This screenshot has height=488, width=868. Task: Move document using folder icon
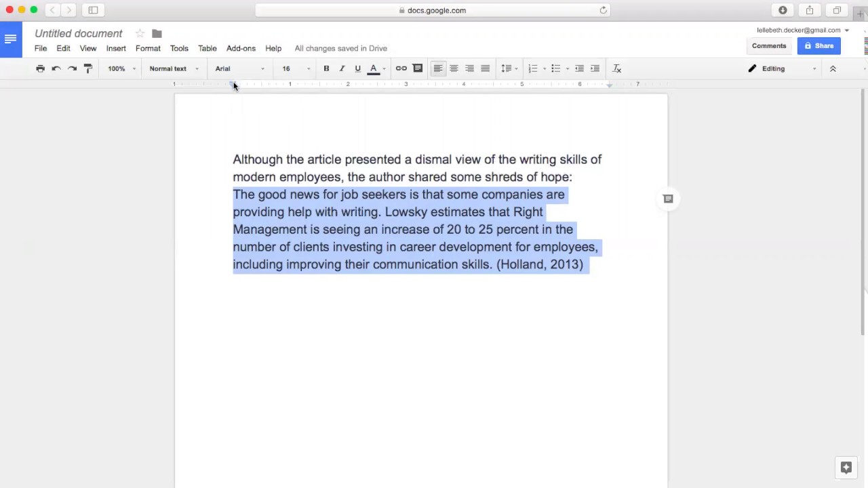157,33
